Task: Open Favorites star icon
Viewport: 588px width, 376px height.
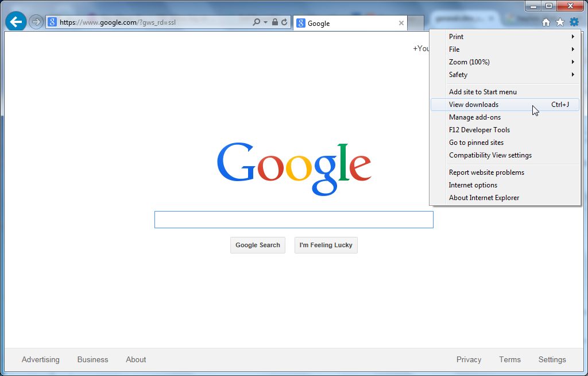Action: point(560,22)
